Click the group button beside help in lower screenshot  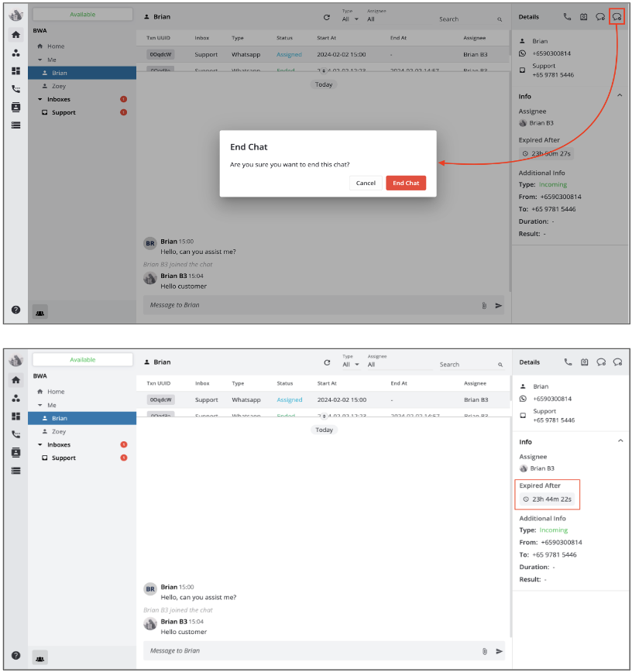39,658
